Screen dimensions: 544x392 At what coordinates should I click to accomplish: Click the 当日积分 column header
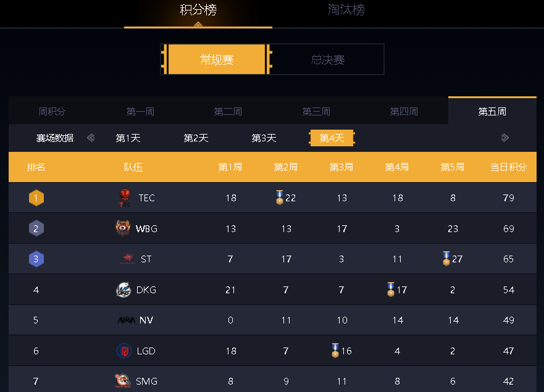[x=508, y=167]
